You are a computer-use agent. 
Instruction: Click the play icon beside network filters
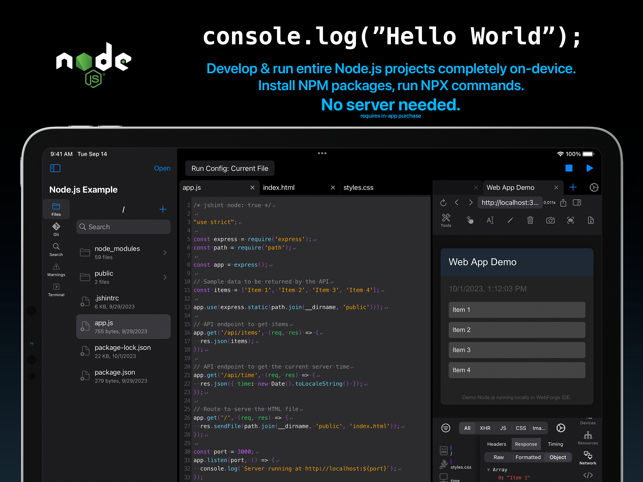[x=561, y=428]
